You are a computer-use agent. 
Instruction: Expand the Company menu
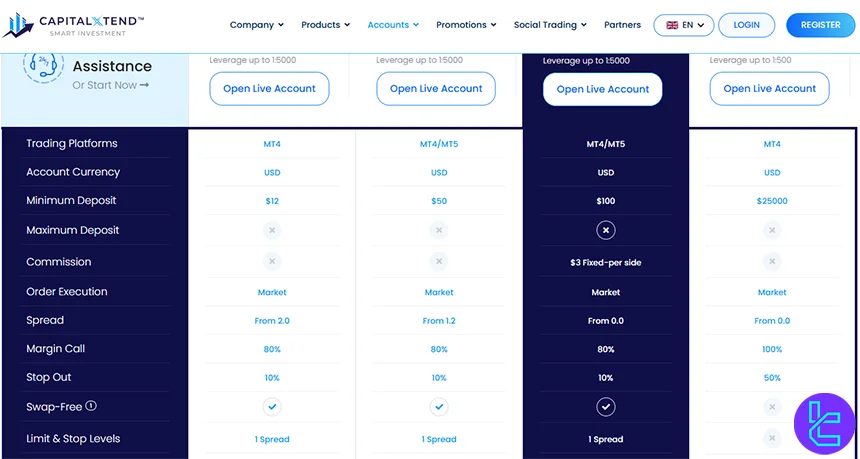click(257, 25)
